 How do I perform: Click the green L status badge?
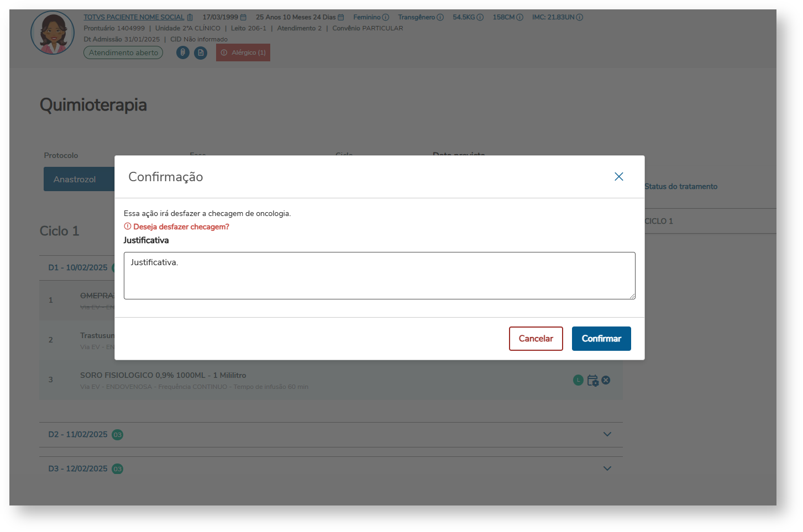tap(578, 380)
